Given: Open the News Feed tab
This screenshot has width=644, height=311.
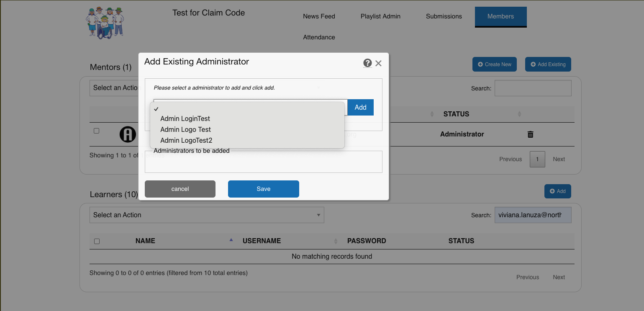Looking at the screenshot, I should click(x=319, y=16).
